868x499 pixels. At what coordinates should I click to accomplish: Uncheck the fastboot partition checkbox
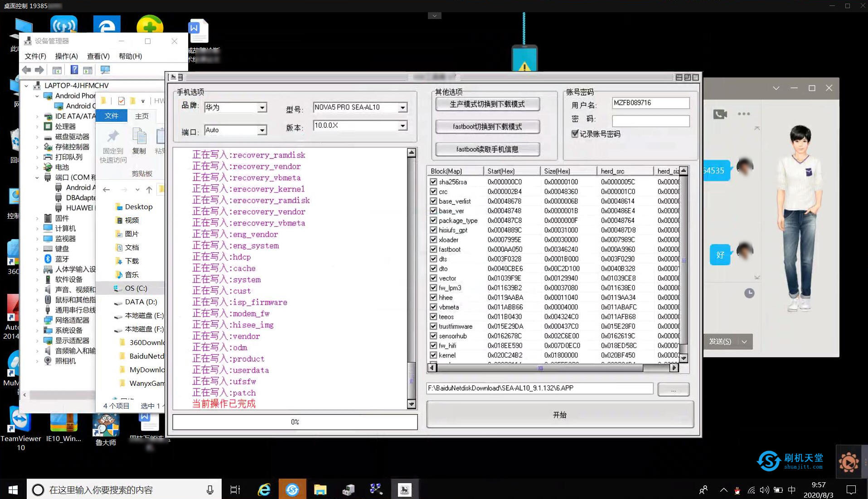(433, 249)
